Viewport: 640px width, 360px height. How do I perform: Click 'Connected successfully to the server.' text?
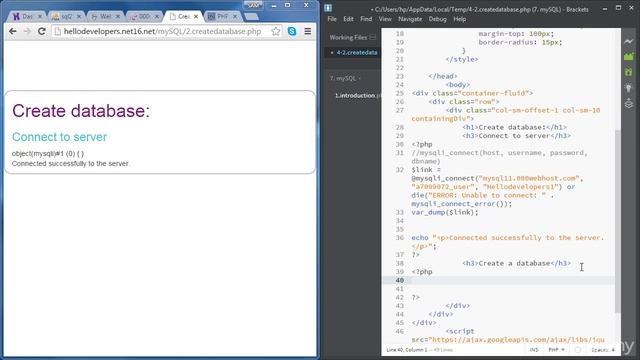[x=71, y=163]
